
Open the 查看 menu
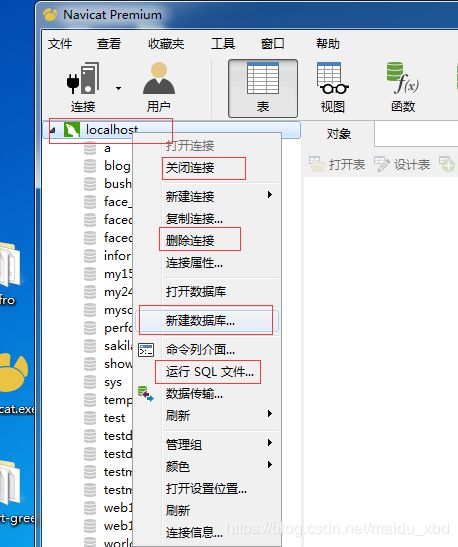[109, 44]
